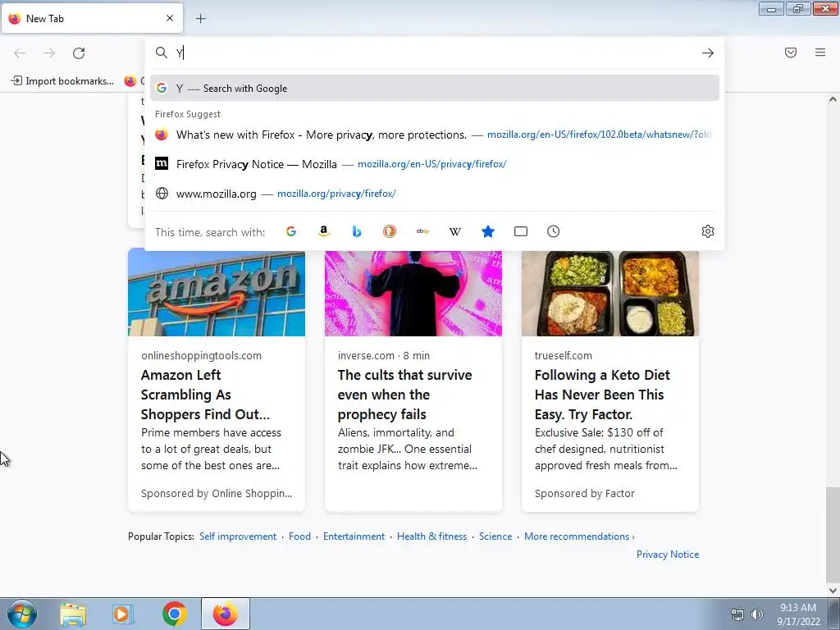This screenshot has width=840, height=630.
Task: Open the www.mozilla.org suggestion
Action: (x=435, y=194)
